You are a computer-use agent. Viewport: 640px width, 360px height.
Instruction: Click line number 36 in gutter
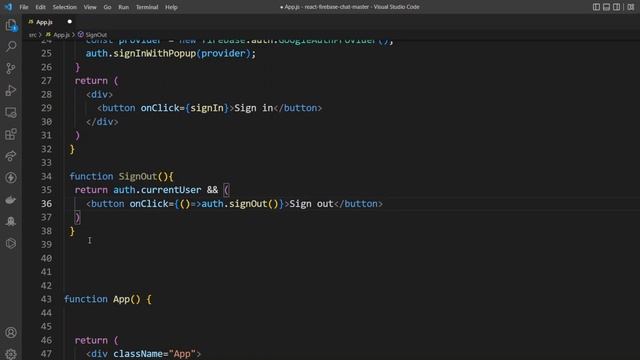tap(47, 204)
